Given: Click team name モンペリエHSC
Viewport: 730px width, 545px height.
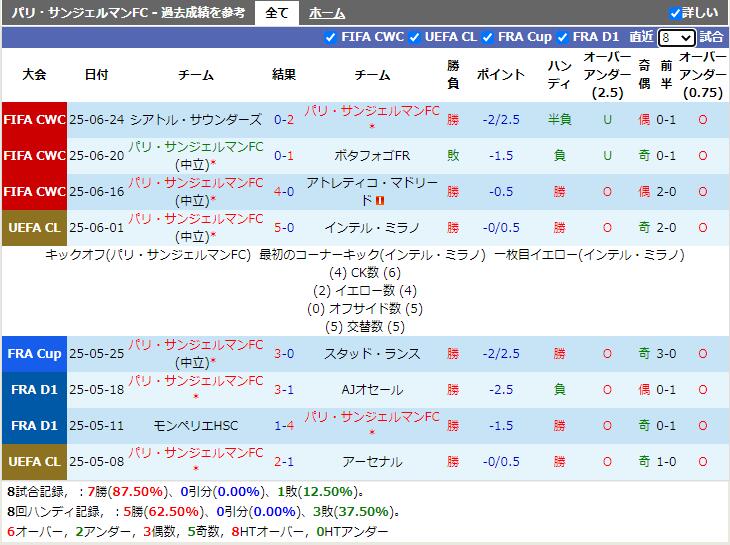Looking at the screenshot, I should click(x=196, y=425).
